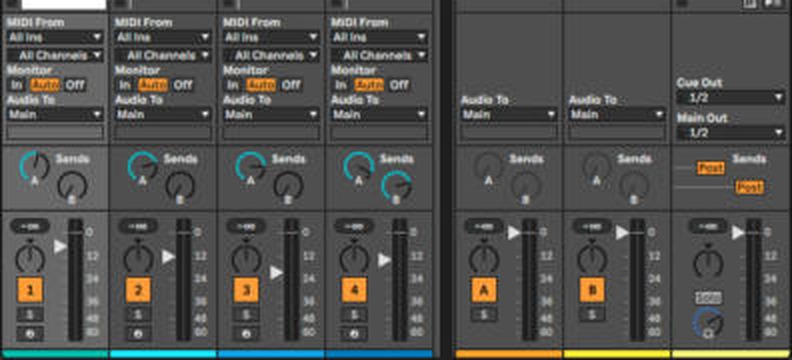This screenshot has height=360, width=792.
Task: Arm track 2 for recording
Action: 138,334
